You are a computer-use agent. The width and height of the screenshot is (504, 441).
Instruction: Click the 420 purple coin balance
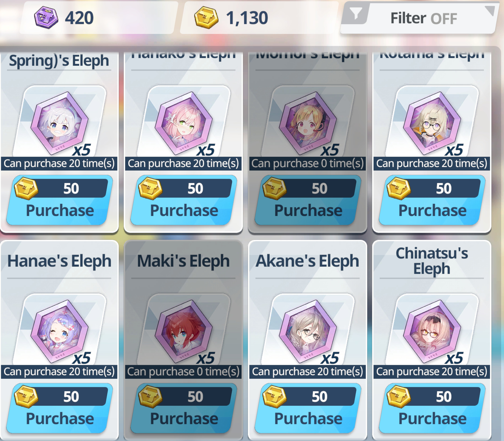coord(79,18)
